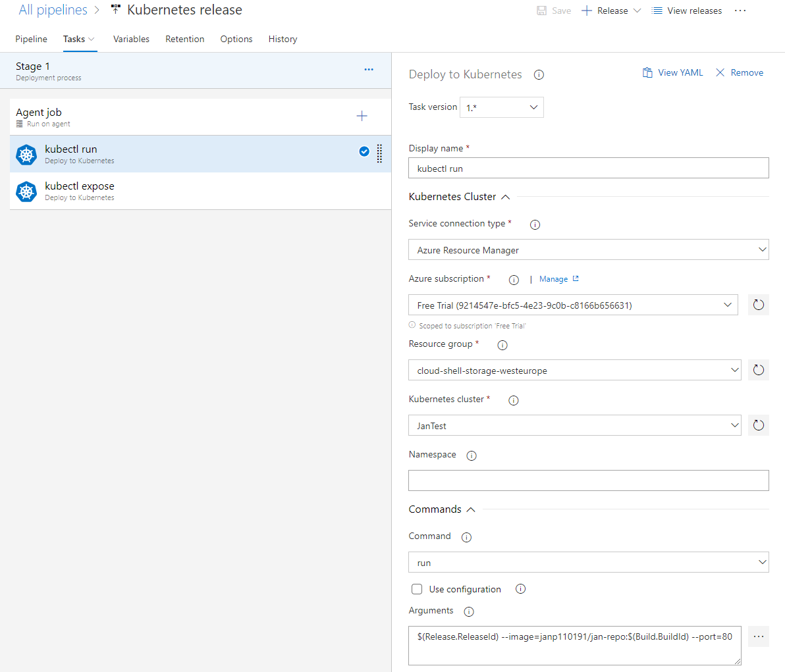Grab the drag handle on kubectl run task

pyautogui.click(x=379, y=153)
